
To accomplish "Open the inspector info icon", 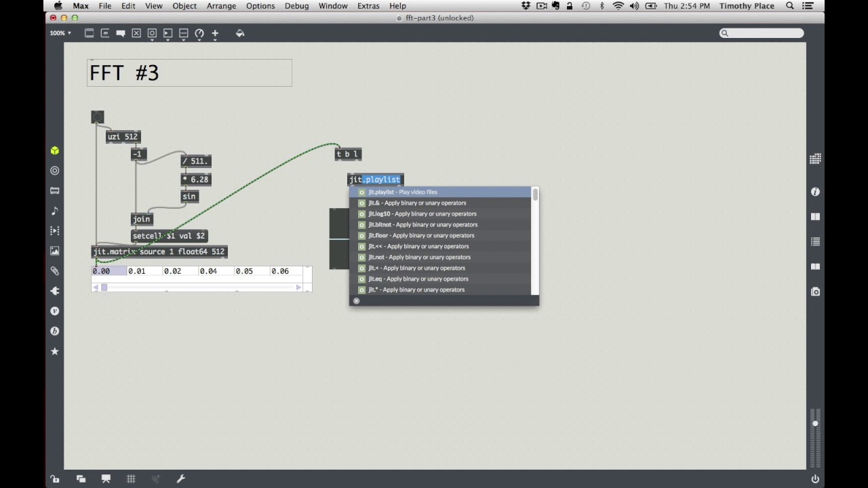I will coord(815,192).
